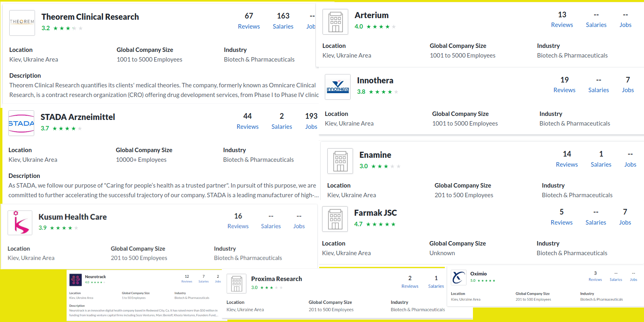Click the 3.8 star rating of Innothera

coord(378,92)
